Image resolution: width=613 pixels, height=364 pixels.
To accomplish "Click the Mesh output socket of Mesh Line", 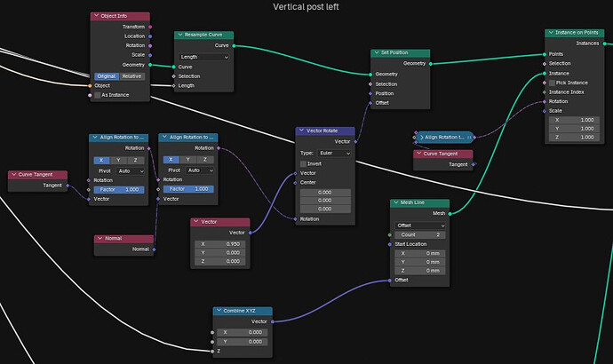I will [x=450, y=214].
